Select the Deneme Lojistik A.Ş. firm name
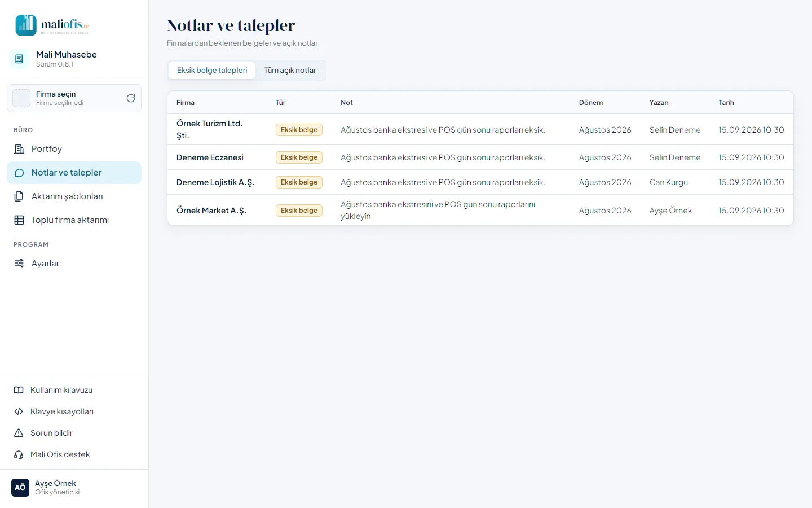The height and width of the screenshot is (508, 812). pos(215,182)
